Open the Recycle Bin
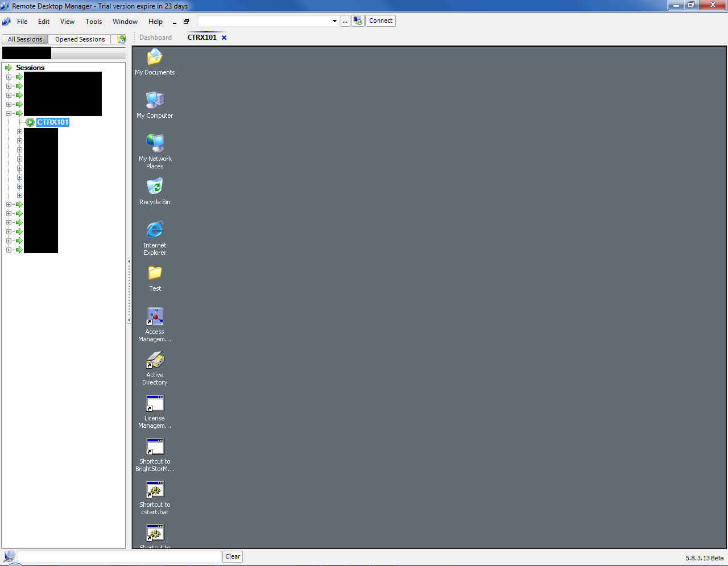The image size is (728, 566). pyautogui.click(x=154, y=187)
